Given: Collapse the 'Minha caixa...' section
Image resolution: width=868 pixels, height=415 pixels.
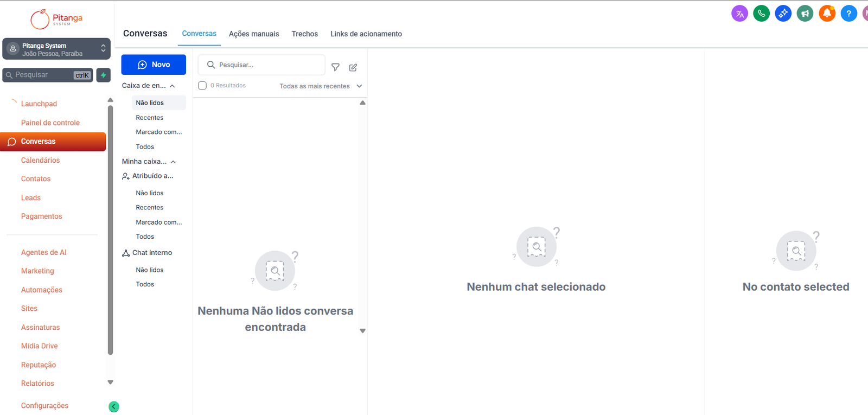Looking at the screenshot, I should 173,162.
